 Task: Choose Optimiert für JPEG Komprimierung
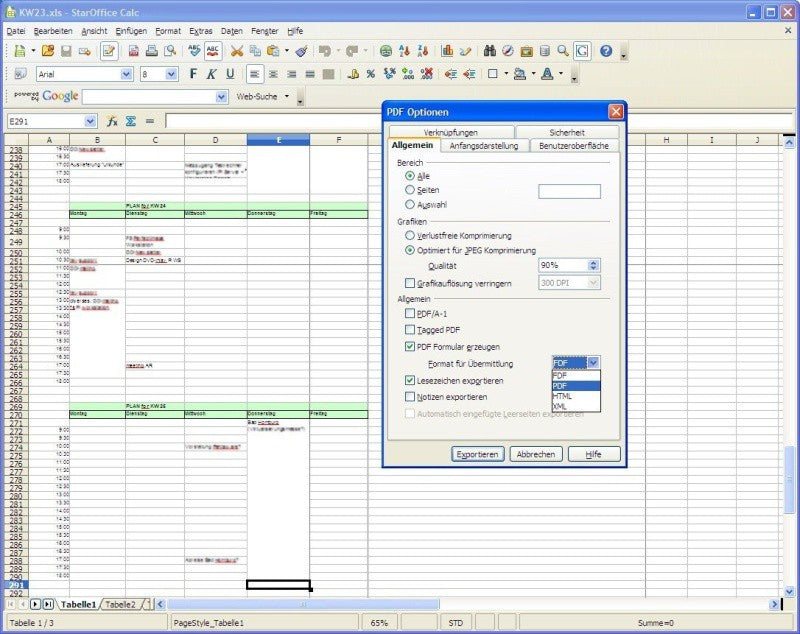click(410, 250)
